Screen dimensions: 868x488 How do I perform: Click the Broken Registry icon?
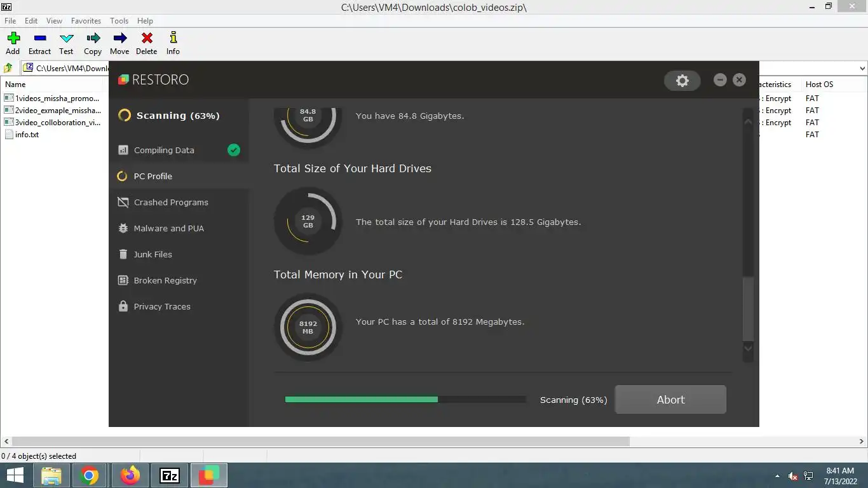(123, 280)
